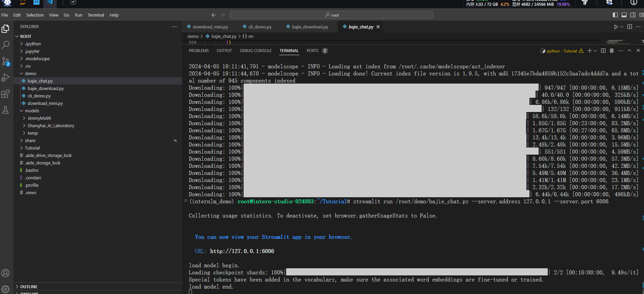
Task: Open the Accounts icon in activity bar
Action: (5, 273)
